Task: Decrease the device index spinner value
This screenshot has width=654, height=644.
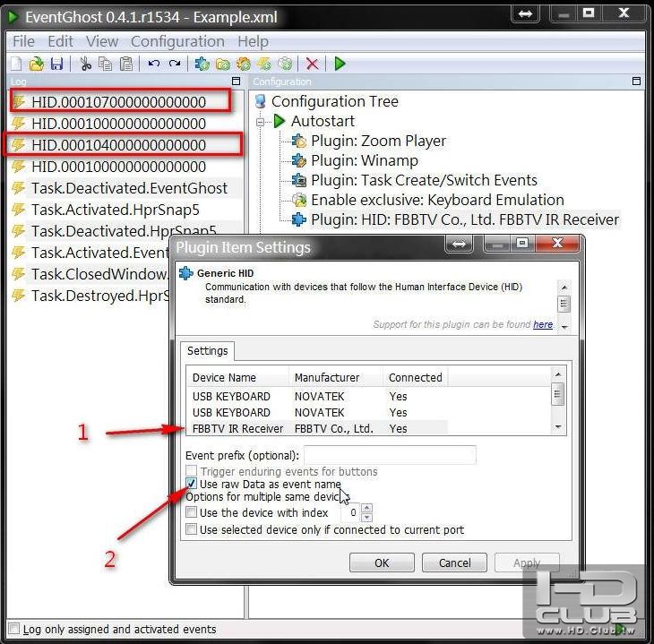Action: (366, 517)
